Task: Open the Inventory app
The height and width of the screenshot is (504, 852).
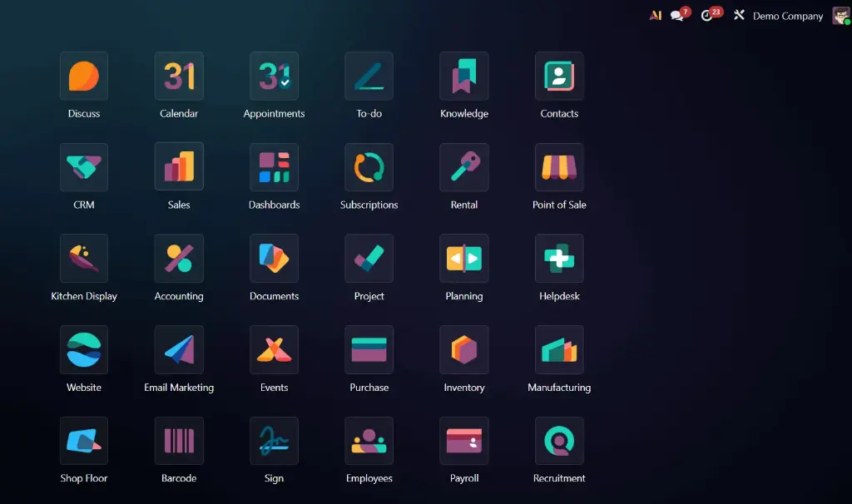Action: 464,350
